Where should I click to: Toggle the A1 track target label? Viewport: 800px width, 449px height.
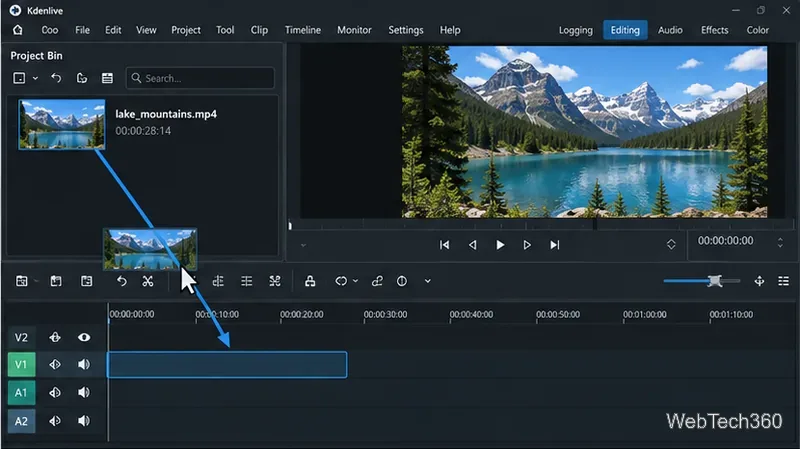[21, 392]
